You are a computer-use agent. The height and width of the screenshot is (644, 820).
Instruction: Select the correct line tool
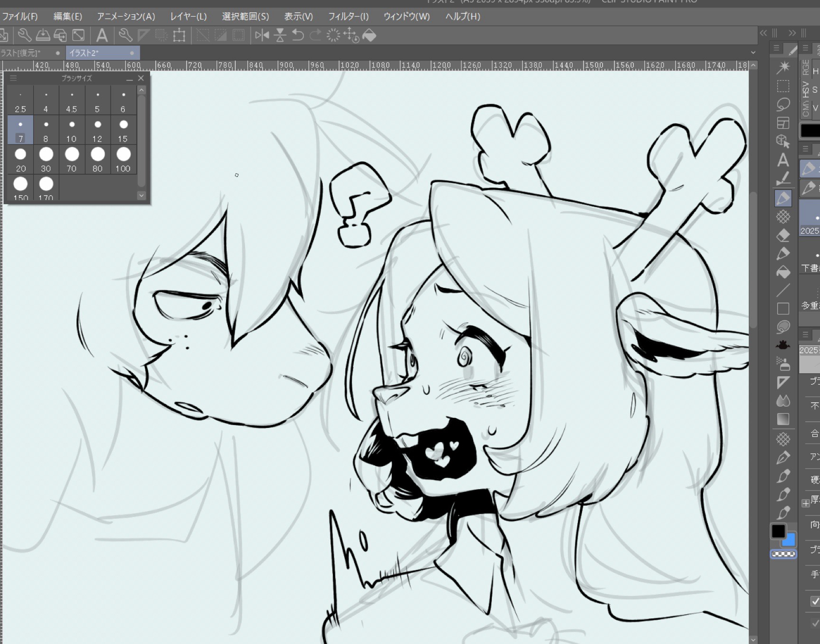click(x=783, y=179)
